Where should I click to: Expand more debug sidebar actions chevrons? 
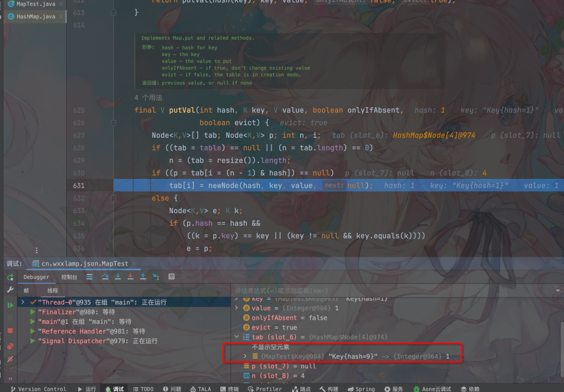pyautogui.click(x=10, y=378)
